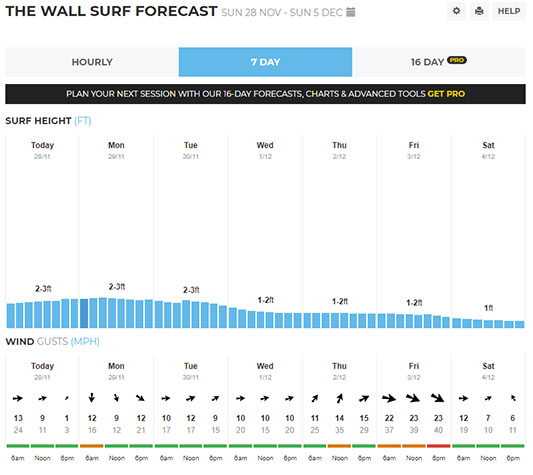Click the printer icon
533x475 pixels.
(x=479, y=11)
